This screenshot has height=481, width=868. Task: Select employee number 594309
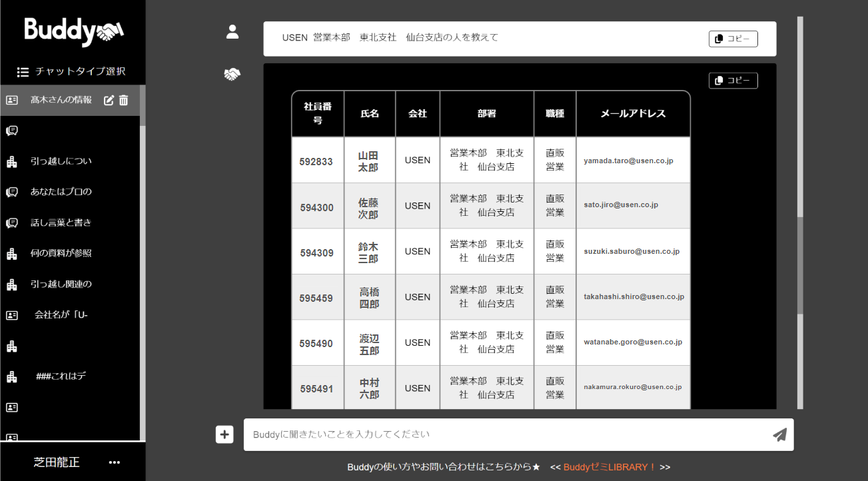pos(316,253)
